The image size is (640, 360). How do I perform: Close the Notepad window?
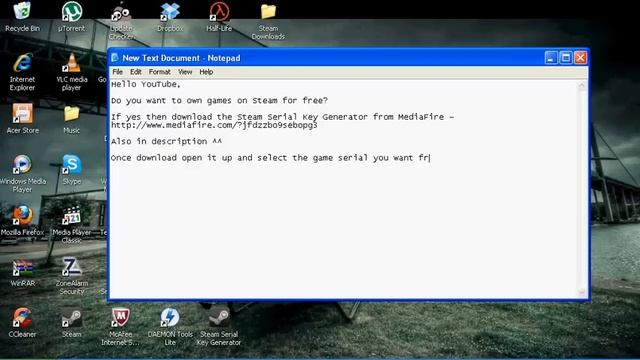coord(580,58)
